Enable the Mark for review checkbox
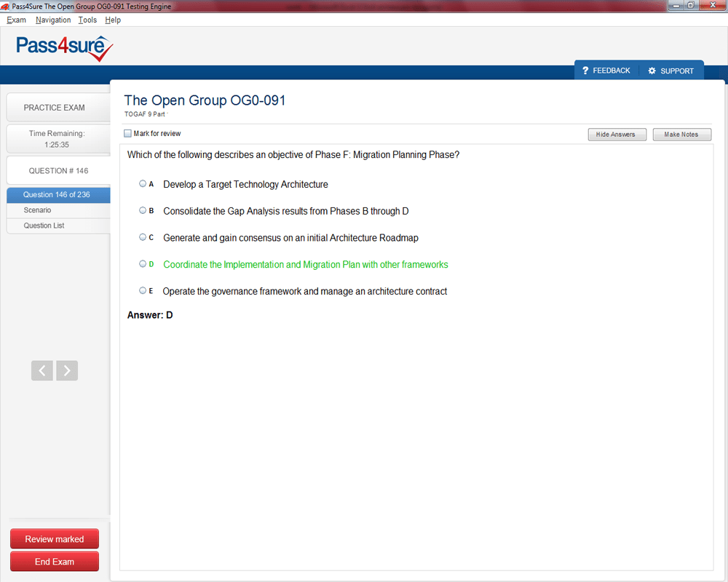728x582 pixels. 128,134
